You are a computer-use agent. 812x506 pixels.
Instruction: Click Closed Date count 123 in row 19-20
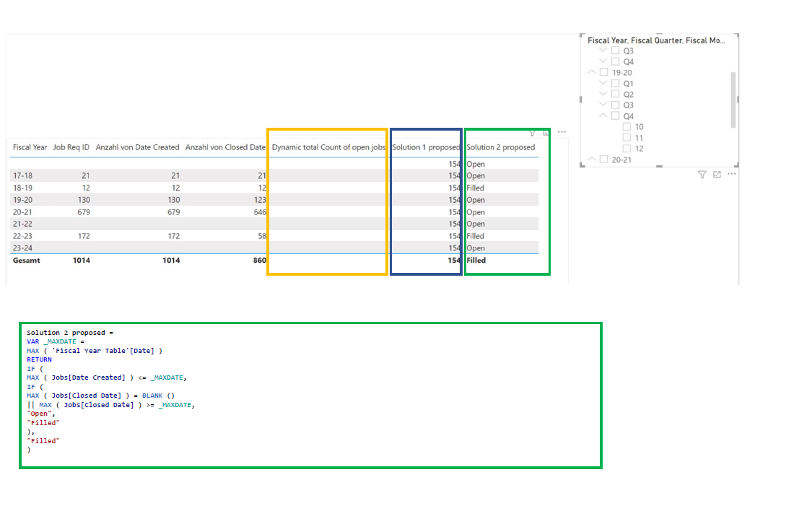[x=260, y=200]
